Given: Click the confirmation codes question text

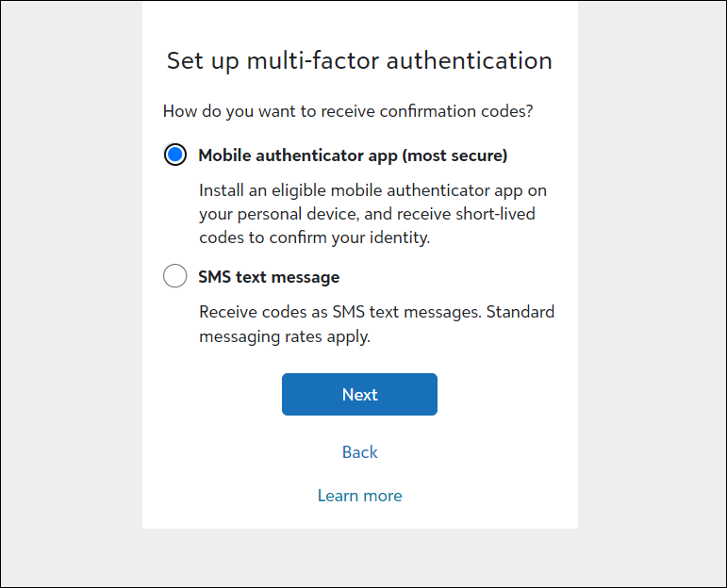Looking at the screenshot, I should pos(348,111).
